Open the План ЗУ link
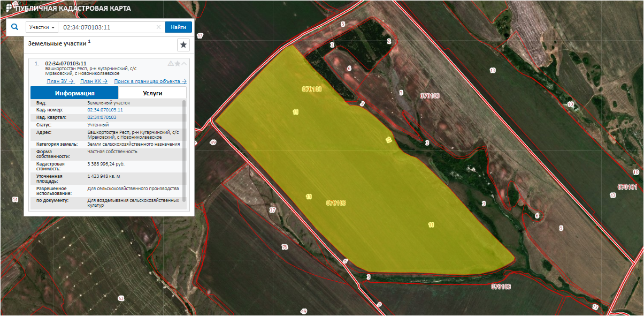The height and width of the screenshot is (316, 644). click(60, 81)
